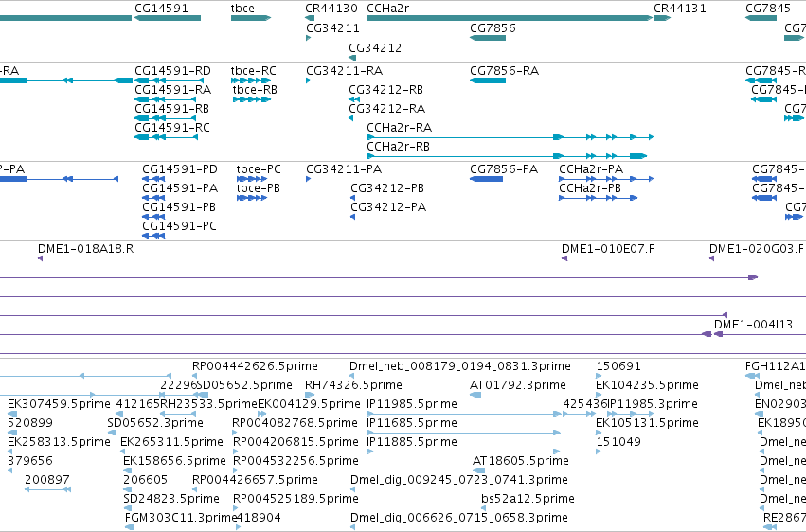
Task: Click protein CCHa2r-PA
Action: [591, 169]
